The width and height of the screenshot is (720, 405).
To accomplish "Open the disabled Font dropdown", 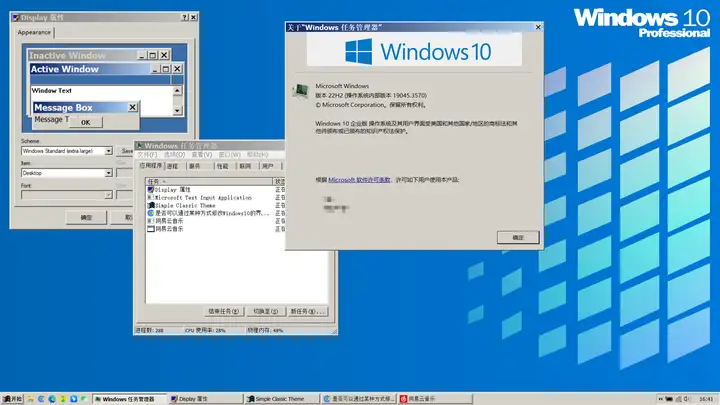I will tap(108, 195).
